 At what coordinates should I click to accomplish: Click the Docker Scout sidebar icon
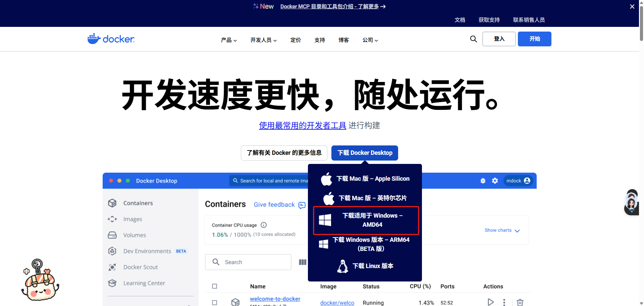pyautogui.click(x=112, y=267)
